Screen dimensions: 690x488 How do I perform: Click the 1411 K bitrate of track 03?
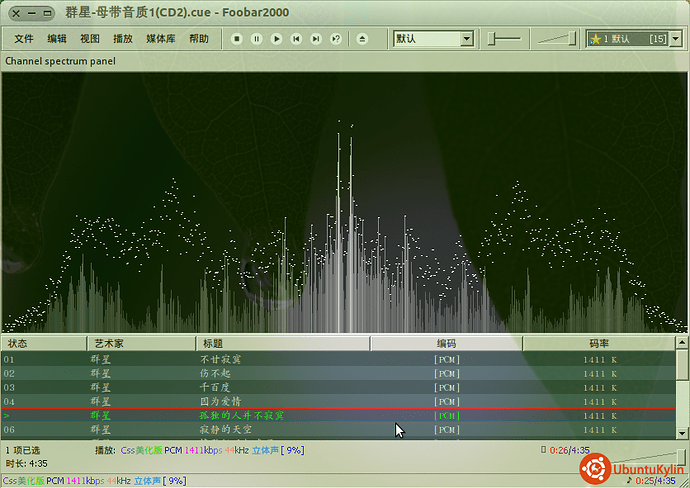pos(599,388)
